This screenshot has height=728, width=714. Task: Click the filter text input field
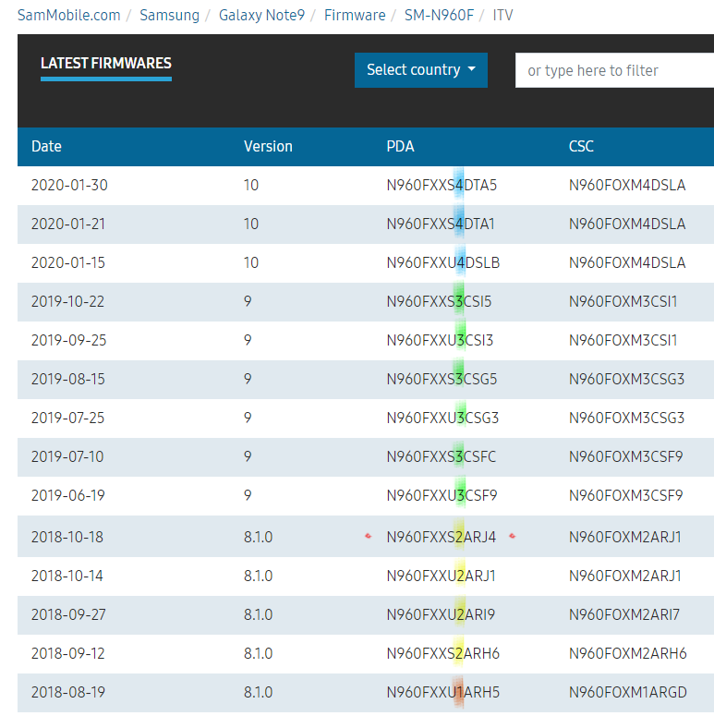click(614, 70)
